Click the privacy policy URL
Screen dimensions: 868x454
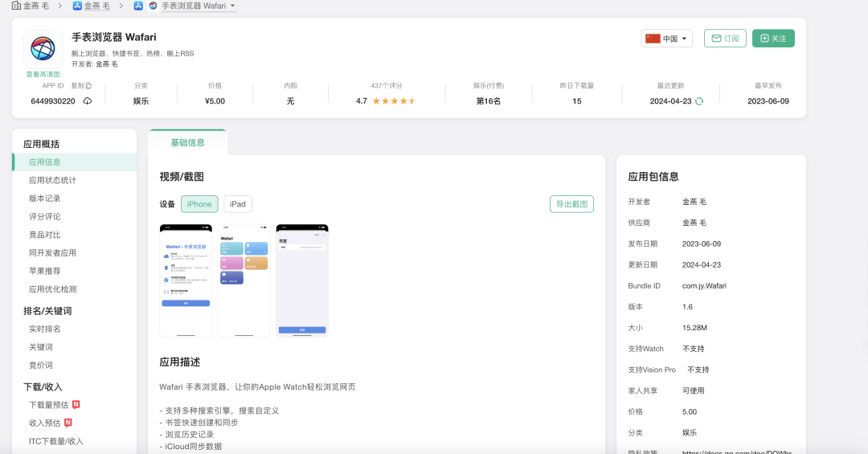(737, 452)
